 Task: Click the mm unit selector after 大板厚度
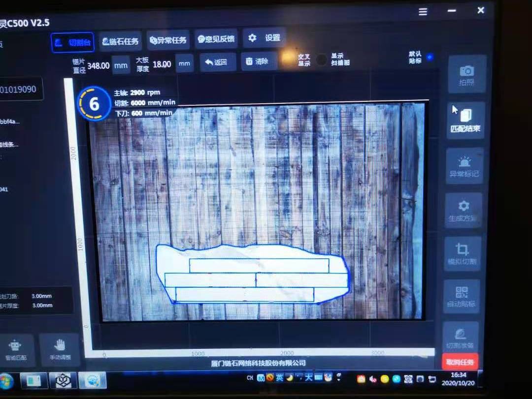184,63
